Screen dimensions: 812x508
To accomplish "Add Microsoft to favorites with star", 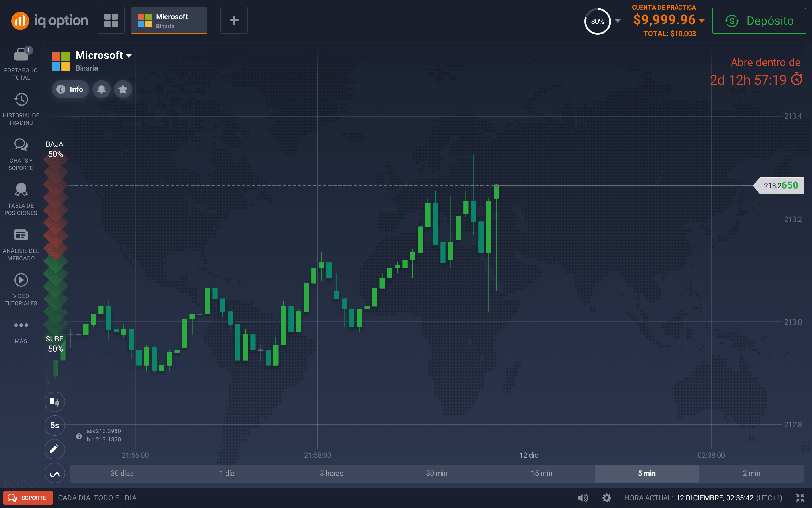I will 123,89.
